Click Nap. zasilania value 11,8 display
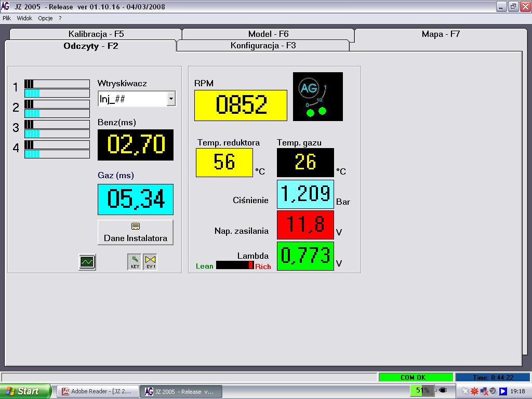 pyautogui.click(x=305, y=225)
